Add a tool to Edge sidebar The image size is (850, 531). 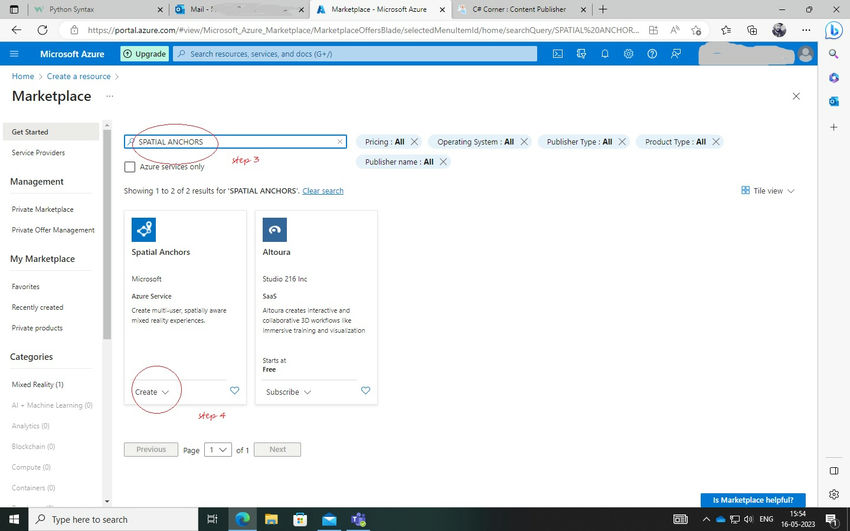(x=834, y=127)
